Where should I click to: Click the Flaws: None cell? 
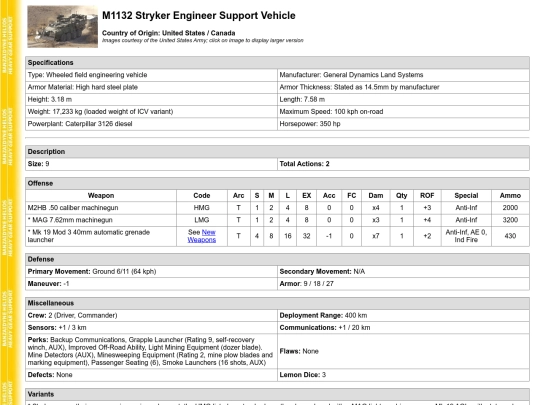click(x=403, y=351)
